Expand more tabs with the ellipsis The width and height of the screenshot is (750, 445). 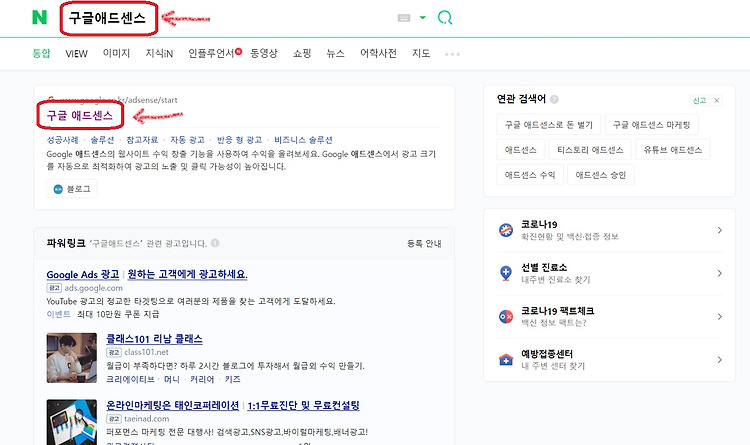tap(452, 54)
